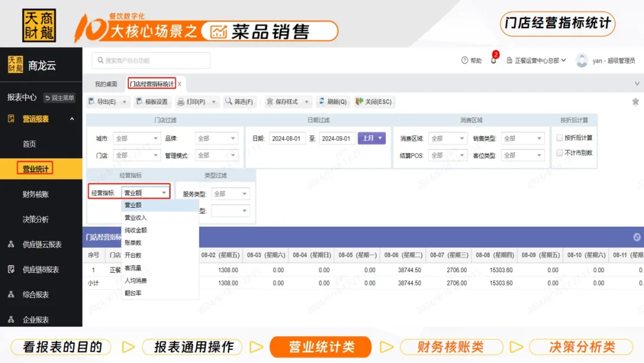Click the 筛选(F) filter toolbar button
The width and height of the screenshot is (644, 363).
click(239, 101)
